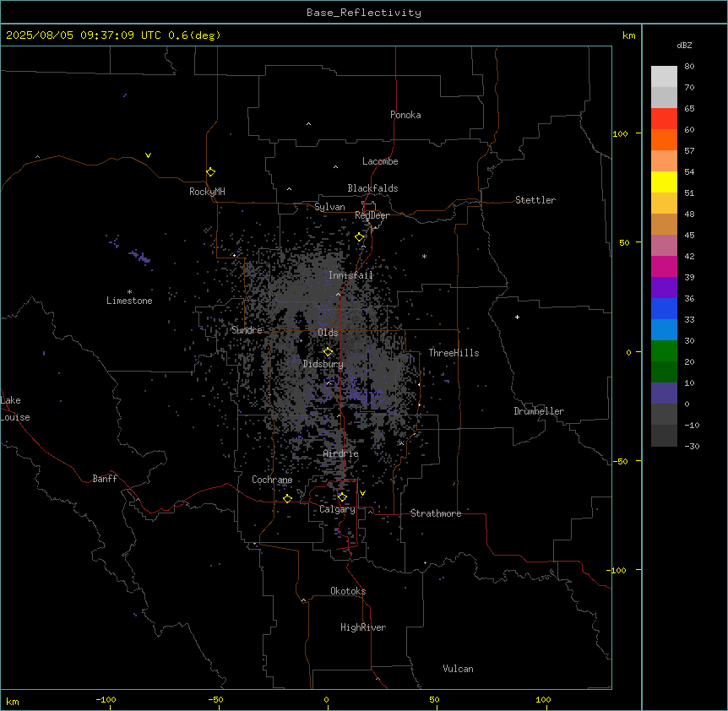Image resolution: width=728 pixels, height=711 pixels.
Task: Select the ThreeHills label
Action: (x=454, y=353)
